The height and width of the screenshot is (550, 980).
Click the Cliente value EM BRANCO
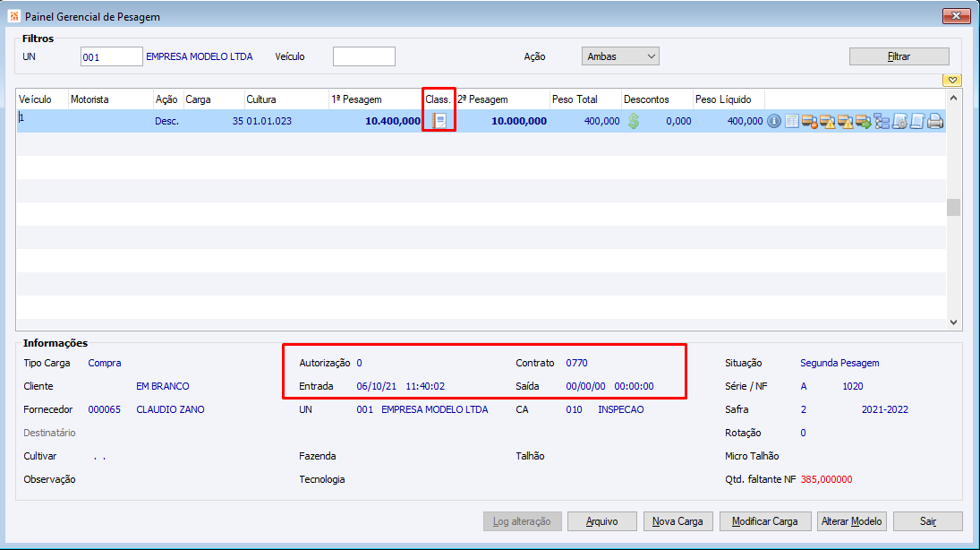pyautogui.click(x=163, y=386)
